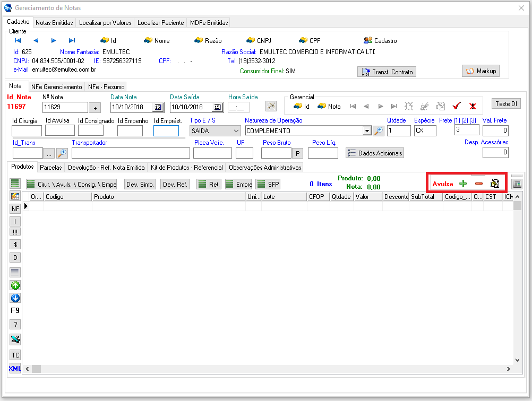Click the blue down arrow sidebar icon

coord(15,298)
